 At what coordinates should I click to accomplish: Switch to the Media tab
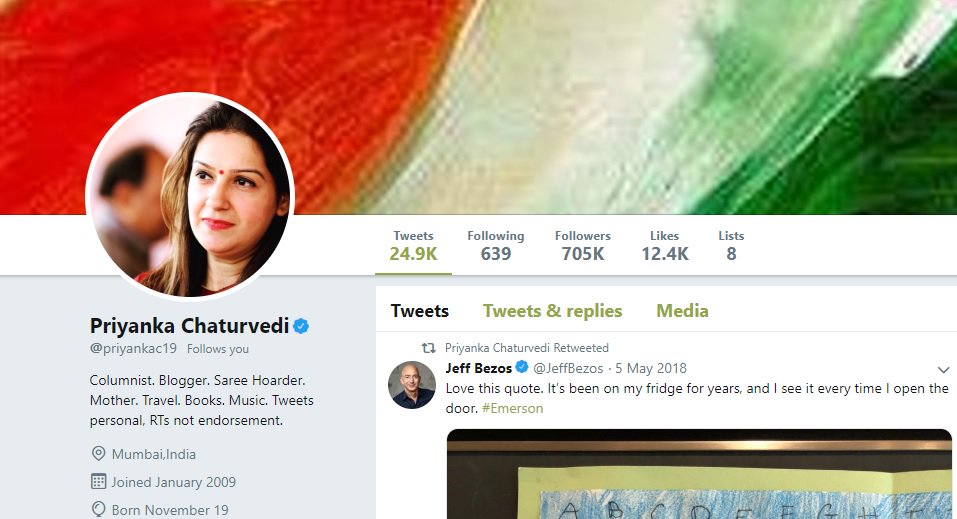pos(682,311)
